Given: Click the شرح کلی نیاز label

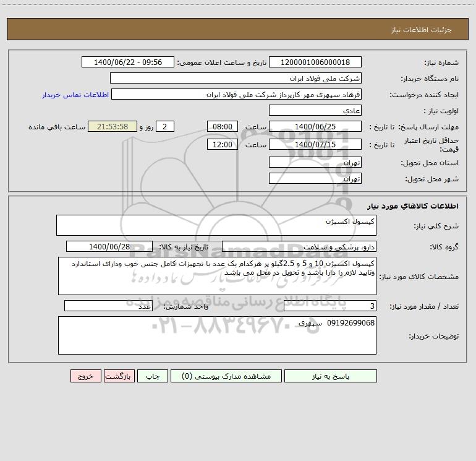Looking at the screenshot, I should (436, 226).
